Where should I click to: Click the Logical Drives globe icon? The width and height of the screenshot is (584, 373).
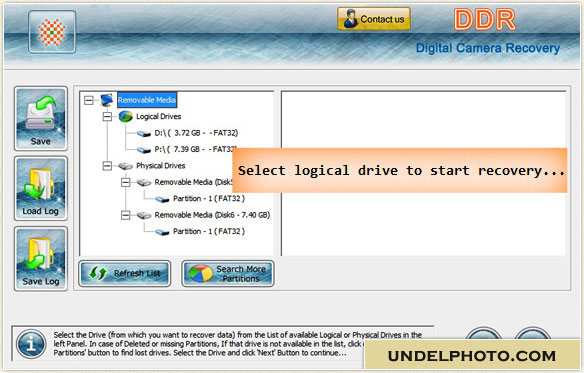pos(126,117)
